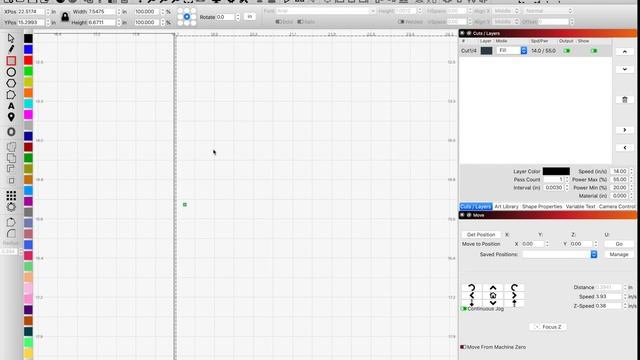Open the Circular Array gear tool
The height and width of the screenshot is (360, 640).
(11, 207)
